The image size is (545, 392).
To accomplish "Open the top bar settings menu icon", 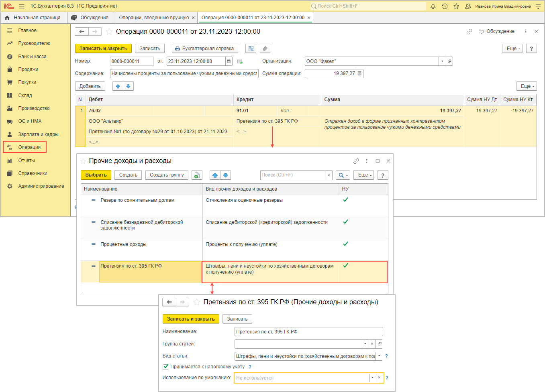I will (538, 6).
